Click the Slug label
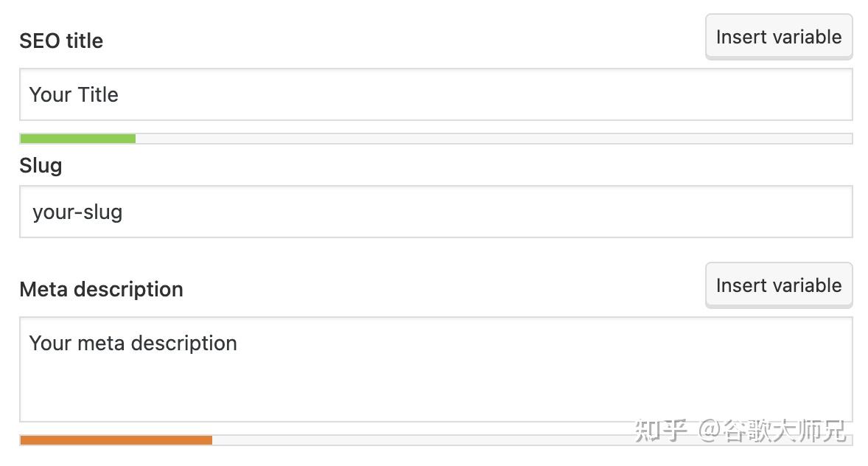 (41, 166)
